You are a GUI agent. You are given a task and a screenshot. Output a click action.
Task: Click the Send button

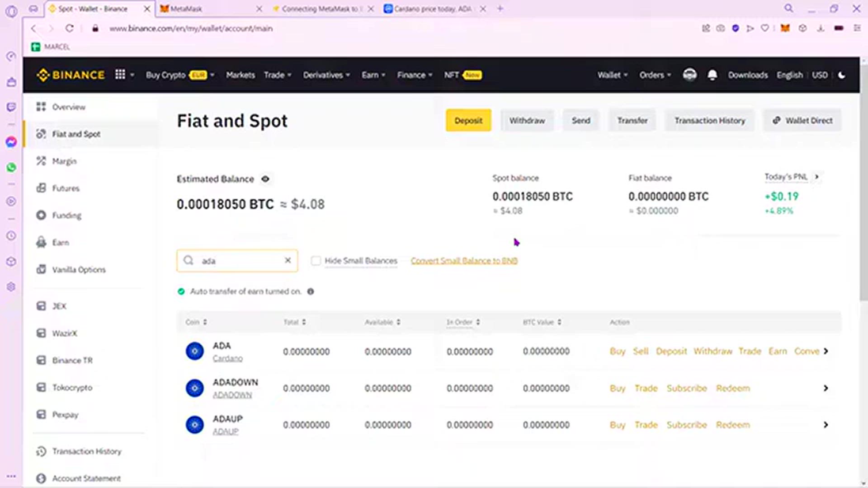coord(581,121)
